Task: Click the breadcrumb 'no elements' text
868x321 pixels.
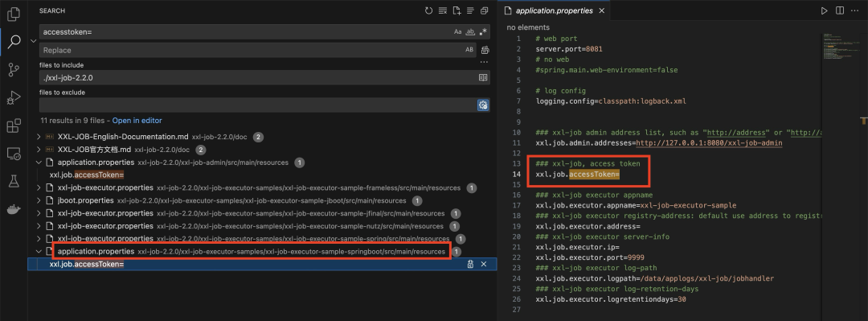Action: (x=528, y=27)
